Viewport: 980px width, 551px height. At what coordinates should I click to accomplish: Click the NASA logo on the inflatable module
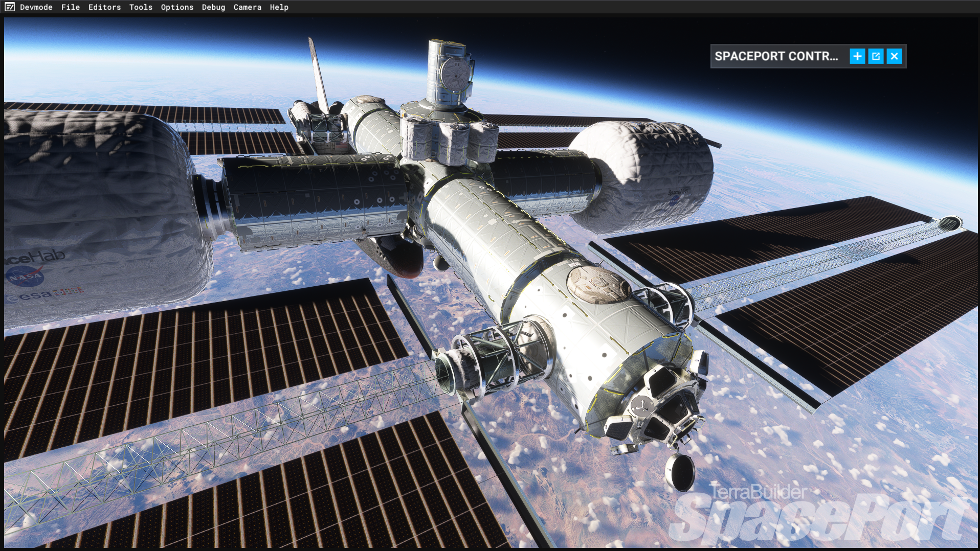click(25, 277)
